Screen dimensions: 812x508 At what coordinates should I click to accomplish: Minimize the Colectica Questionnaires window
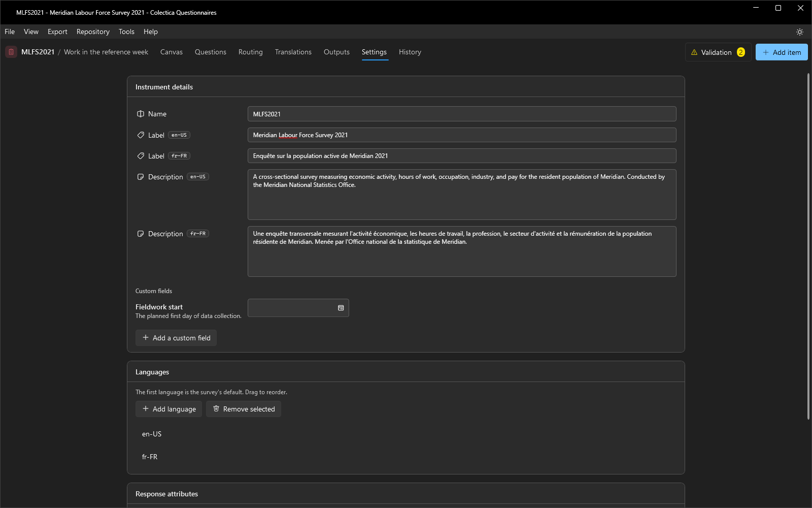[756, 8]
